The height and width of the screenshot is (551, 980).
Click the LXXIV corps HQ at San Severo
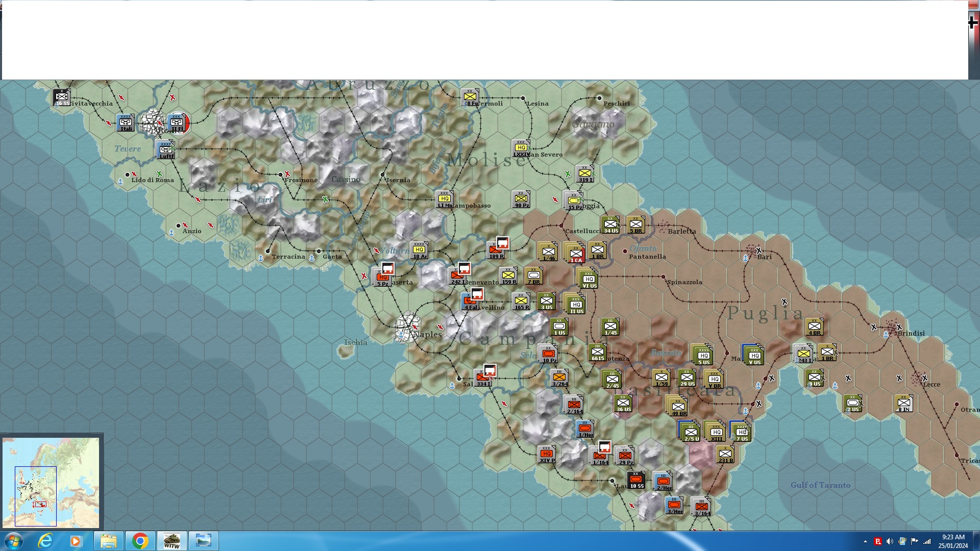point(521,148)
